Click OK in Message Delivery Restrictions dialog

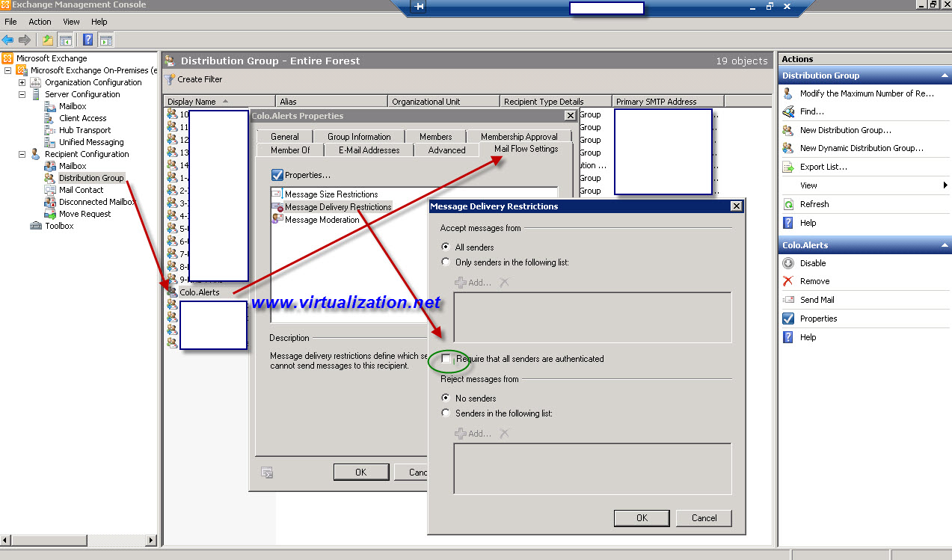click(641, 517)
